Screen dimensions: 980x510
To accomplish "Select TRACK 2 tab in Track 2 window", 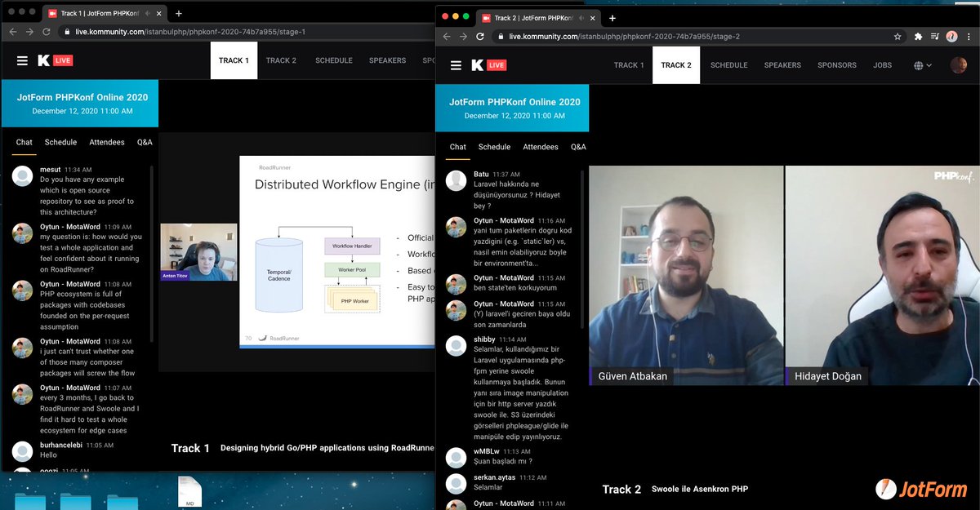I will (x=676, y=65).
